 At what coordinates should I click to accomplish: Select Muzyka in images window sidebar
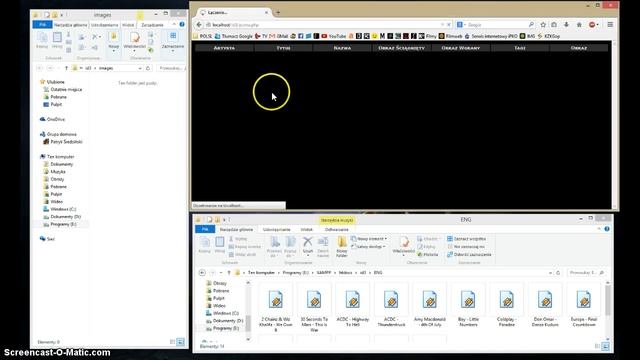[x=54, y=172]
